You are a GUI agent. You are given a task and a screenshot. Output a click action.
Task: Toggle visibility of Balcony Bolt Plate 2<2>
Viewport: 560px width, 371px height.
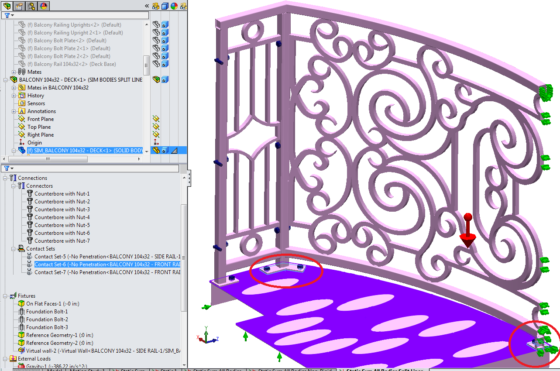156,56
